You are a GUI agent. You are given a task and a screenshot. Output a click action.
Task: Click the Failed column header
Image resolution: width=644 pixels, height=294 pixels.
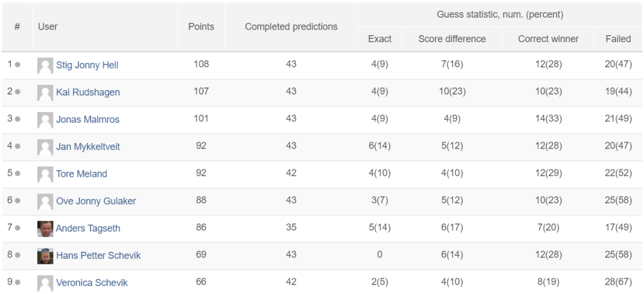point(618,39)
